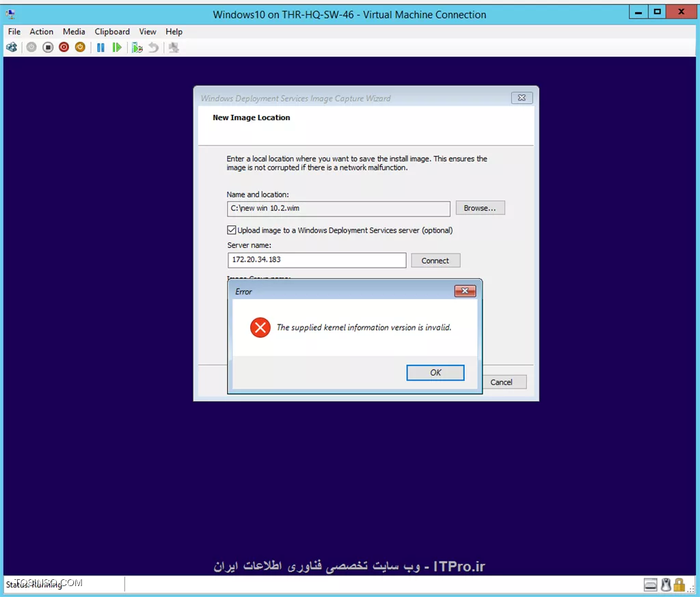Pause the virtual machine
The width and height of the screenshot is (700, 597).
pyautogui.click(x=100, y=47)
